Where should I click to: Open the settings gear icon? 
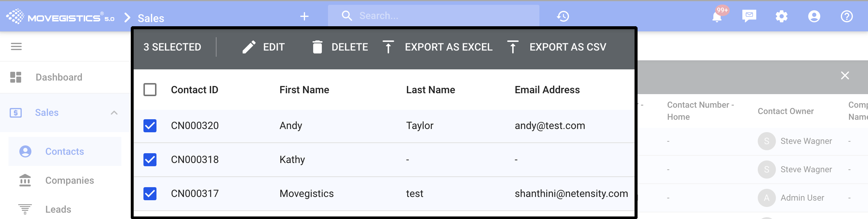tap(781, 16)
